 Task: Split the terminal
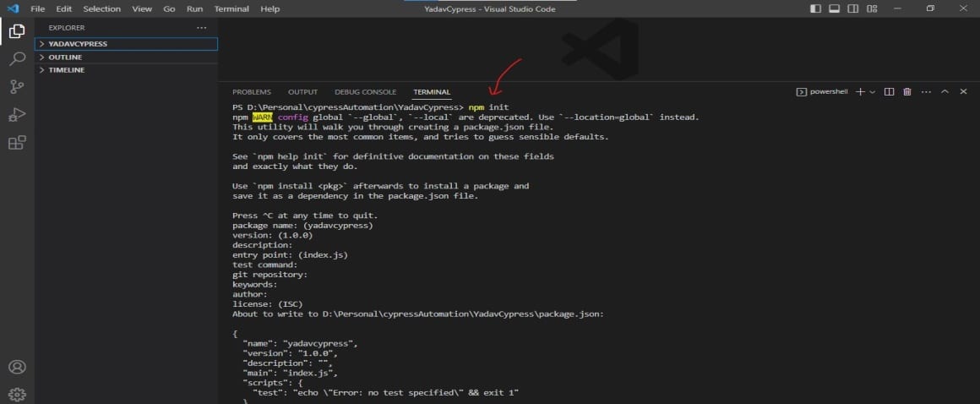(x=889, y=92)
